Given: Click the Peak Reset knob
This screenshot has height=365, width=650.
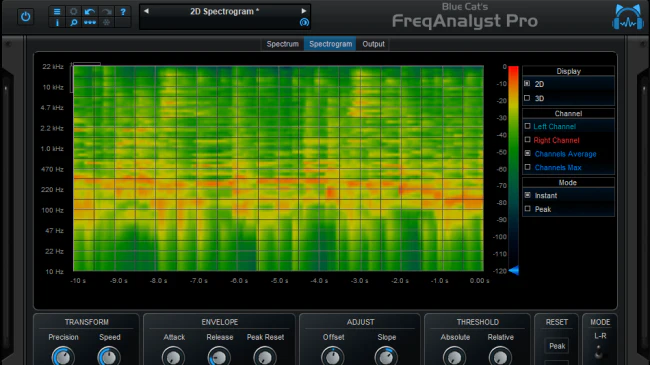Looking at the screenshot, I should (265, 357).
